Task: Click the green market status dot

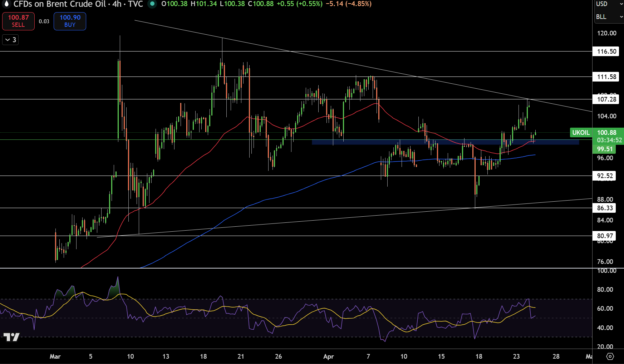Action: click(152, 4)
